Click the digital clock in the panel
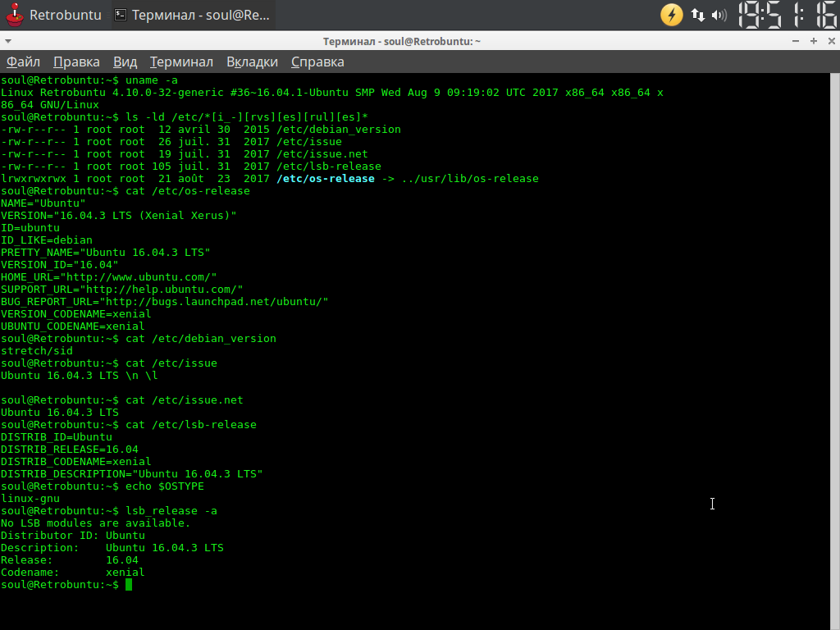This screenshot has height=630, width=840. pyautogui.click(x=787, y=15)
